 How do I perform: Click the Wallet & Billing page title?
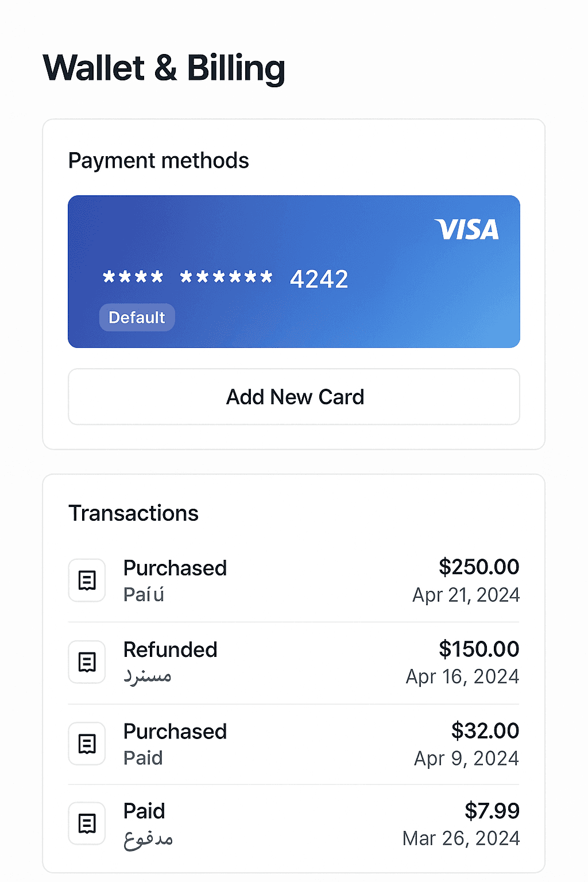tap(163, 68)
